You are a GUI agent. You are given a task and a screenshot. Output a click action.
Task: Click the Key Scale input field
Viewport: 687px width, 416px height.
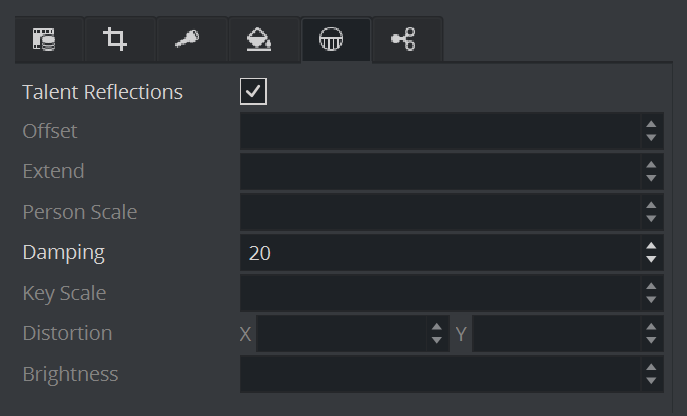coord(440,293)
